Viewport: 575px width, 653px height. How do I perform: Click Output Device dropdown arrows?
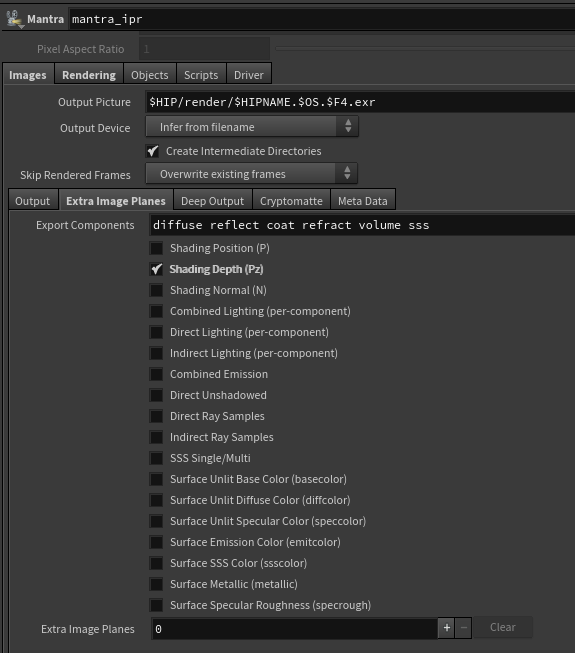coord(348,126)
